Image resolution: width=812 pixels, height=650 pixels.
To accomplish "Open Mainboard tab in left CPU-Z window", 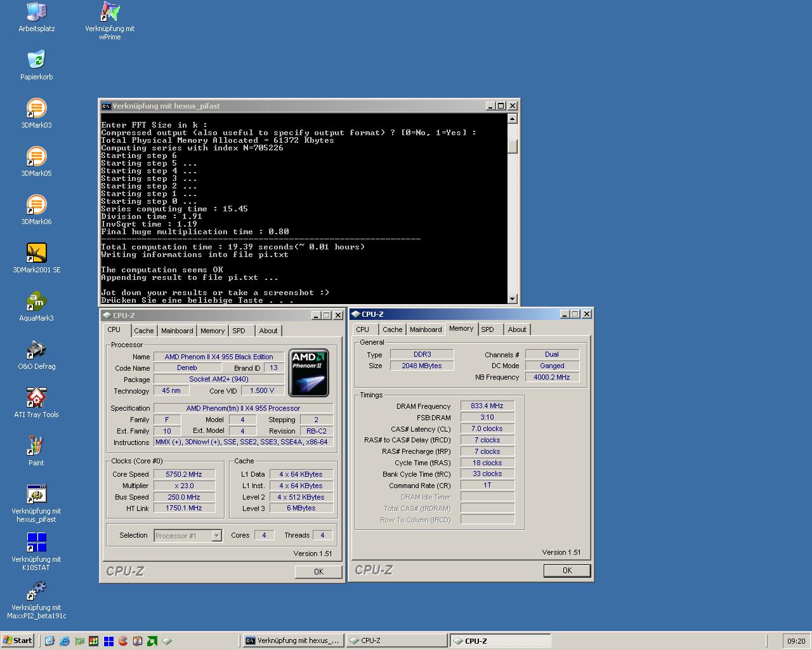I will point(177,331).
